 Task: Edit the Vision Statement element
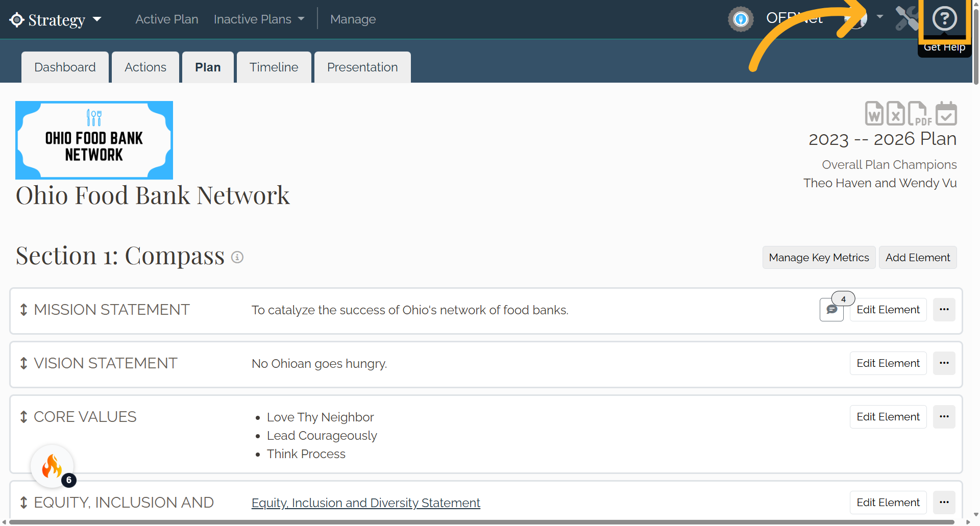pyautogui.click(x=888, y=363)
